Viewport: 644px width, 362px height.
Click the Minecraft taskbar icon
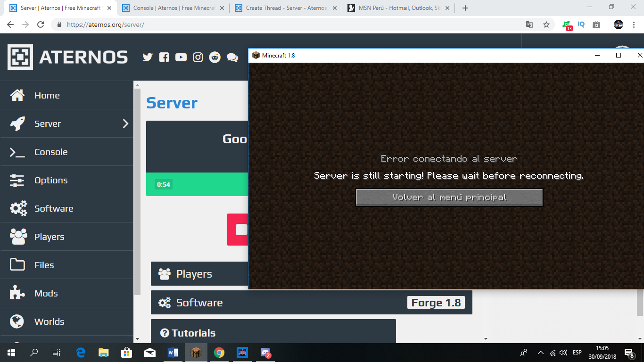click(196, 353)
